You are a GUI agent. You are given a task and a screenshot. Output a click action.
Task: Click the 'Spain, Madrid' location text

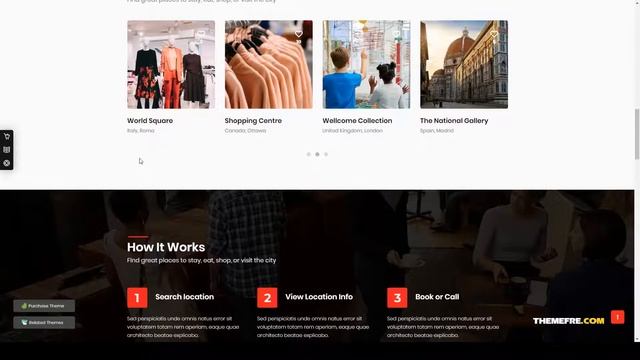(437, 131)
